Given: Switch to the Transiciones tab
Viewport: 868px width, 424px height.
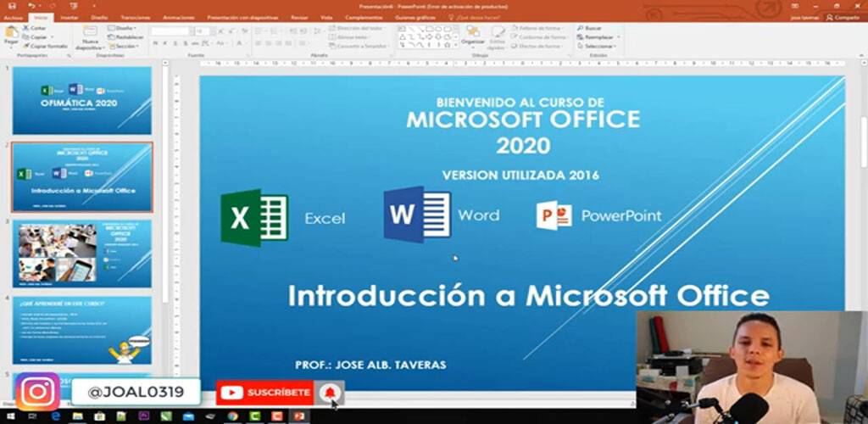Looking at the screenshot, I should click(x=136, y=18).
